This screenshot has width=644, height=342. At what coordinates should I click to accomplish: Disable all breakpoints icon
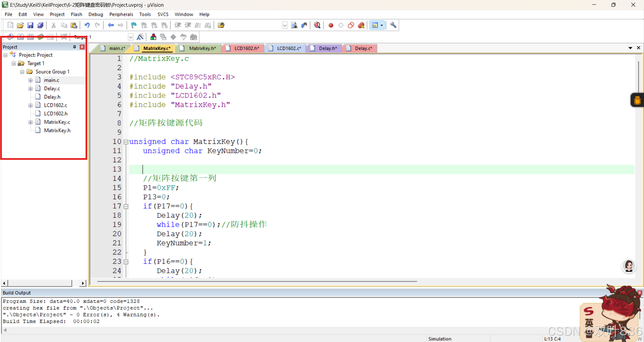tap(351, 25)
